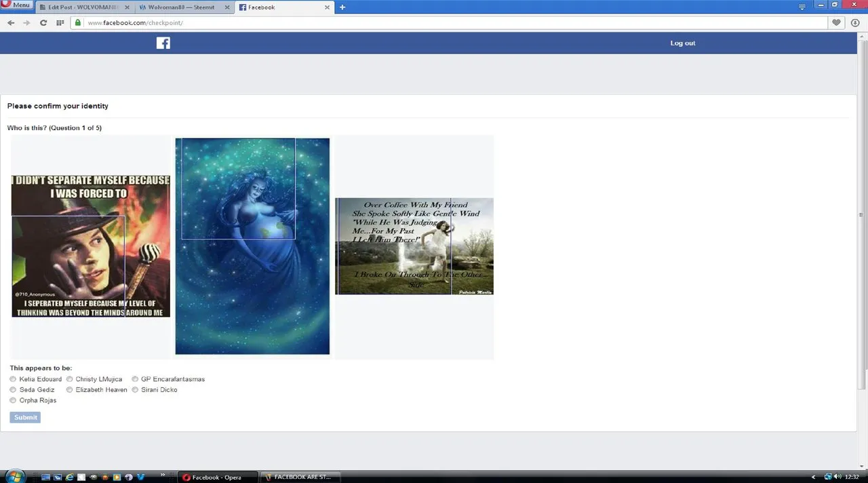Screen dimensions: 868x483
Task: Close the Facebook tab
Action: point(328,7)
